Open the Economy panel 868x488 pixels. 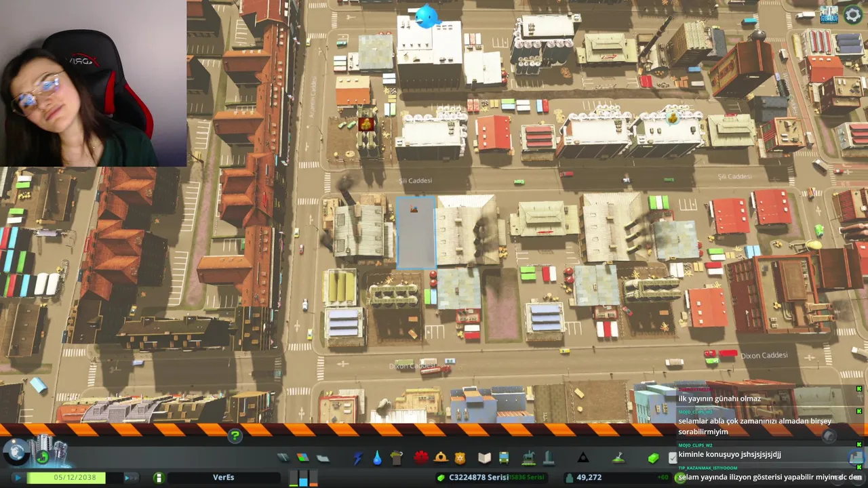(653, 458)
